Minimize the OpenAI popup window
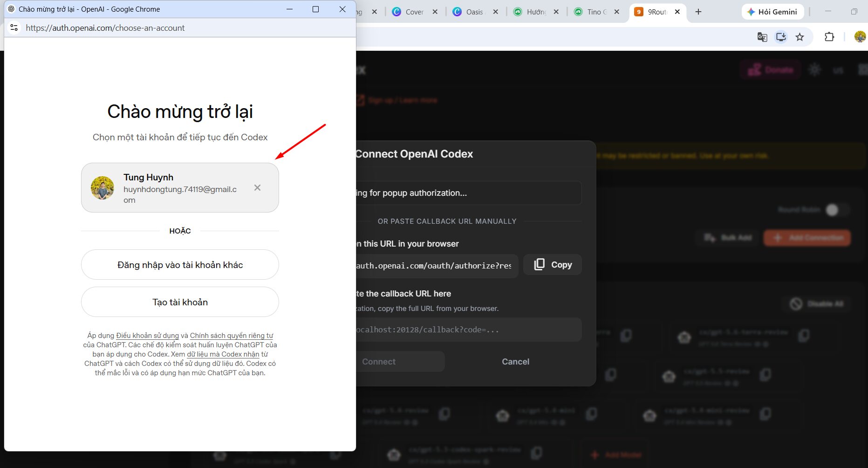This screenshot has height=468, width=868. (x=289, y=9)
